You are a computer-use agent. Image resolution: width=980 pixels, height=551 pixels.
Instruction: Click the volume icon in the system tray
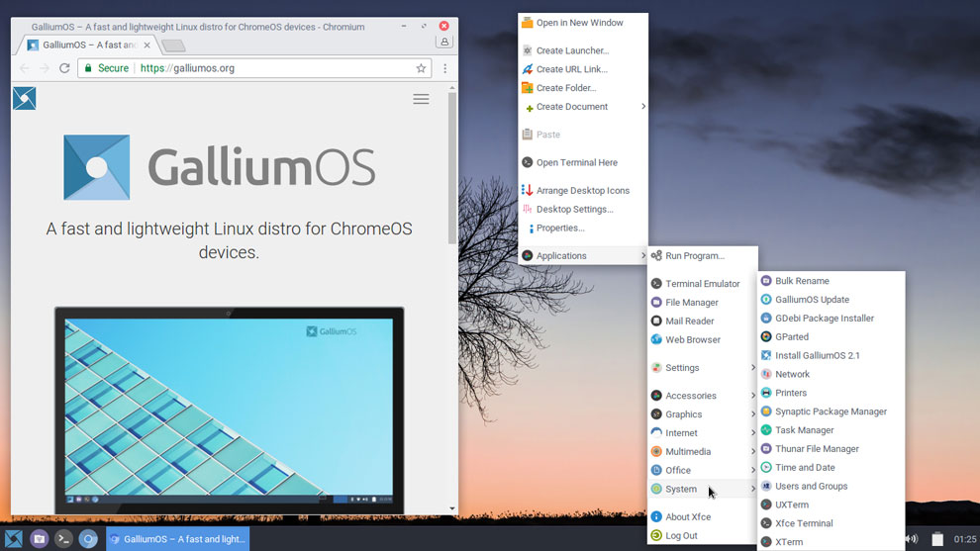tap(912, 538)
